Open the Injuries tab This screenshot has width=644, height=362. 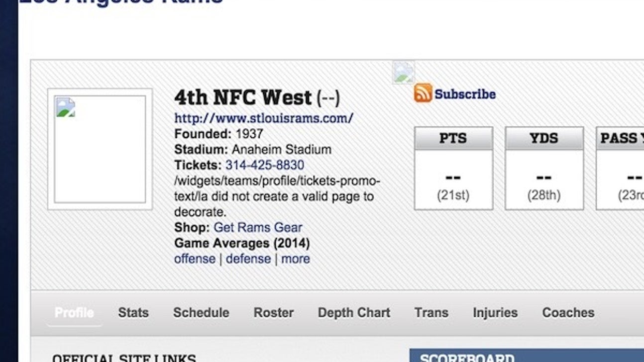coord(495,313)
